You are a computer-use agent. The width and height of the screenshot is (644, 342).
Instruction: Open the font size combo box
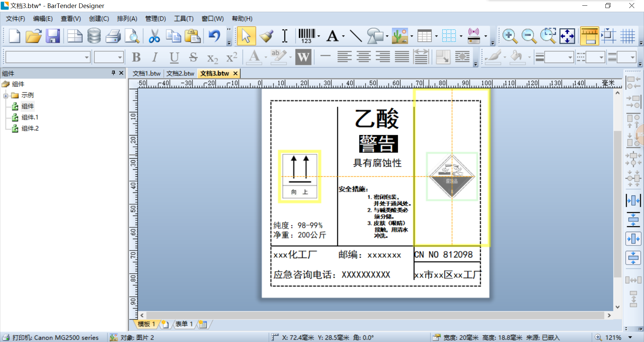[109, 57]
